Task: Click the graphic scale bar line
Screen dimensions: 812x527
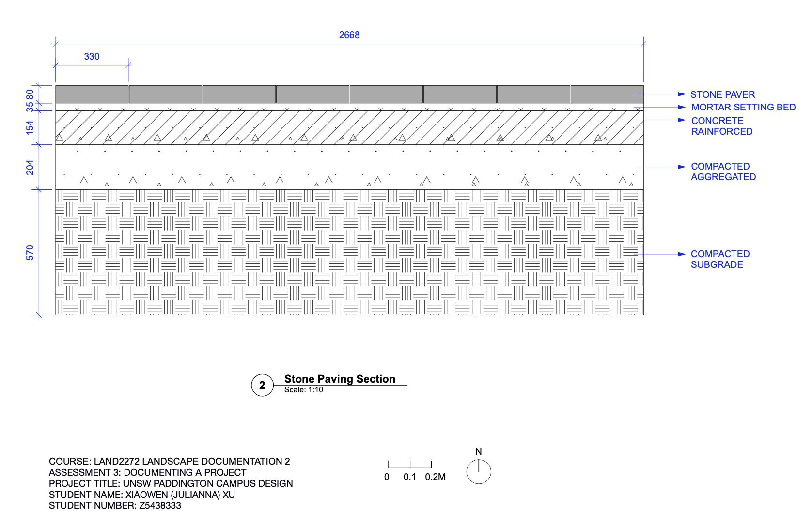Action: coord(410,465)
